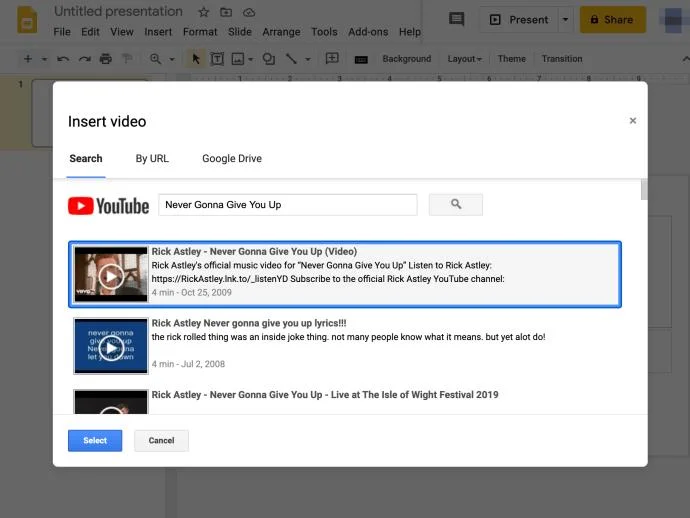The height and width of the screenshot is (518, 690).
Task: Star the Untitled presentation
Action: [x=203, y=12]
